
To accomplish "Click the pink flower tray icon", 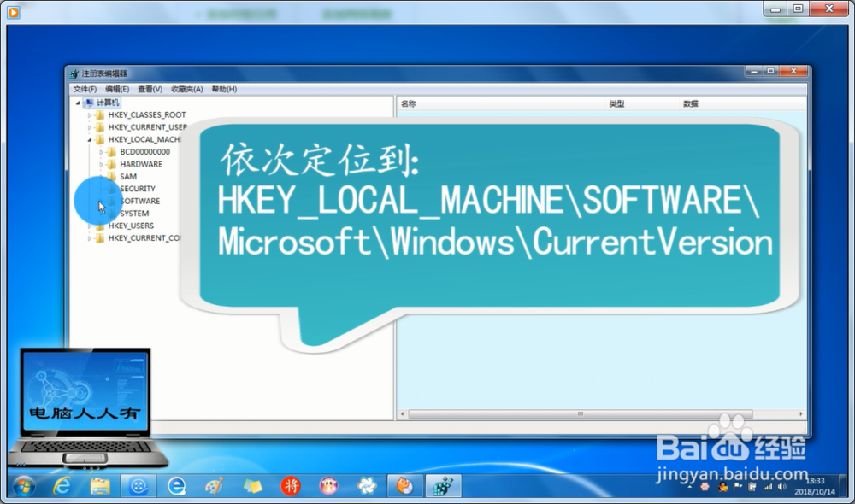I will click(705, 487).
